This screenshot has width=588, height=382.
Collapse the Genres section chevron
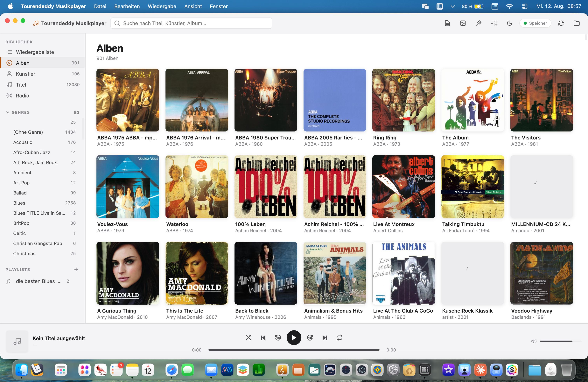(x=8, y=112)
